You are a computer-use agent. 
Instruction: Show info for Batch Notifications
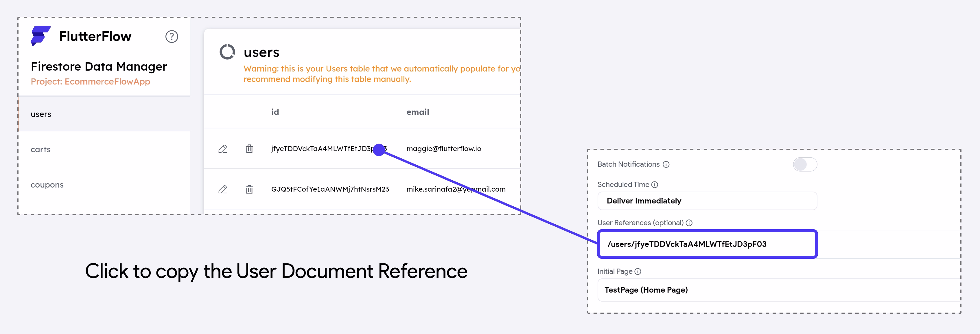(x=666, y=164)
